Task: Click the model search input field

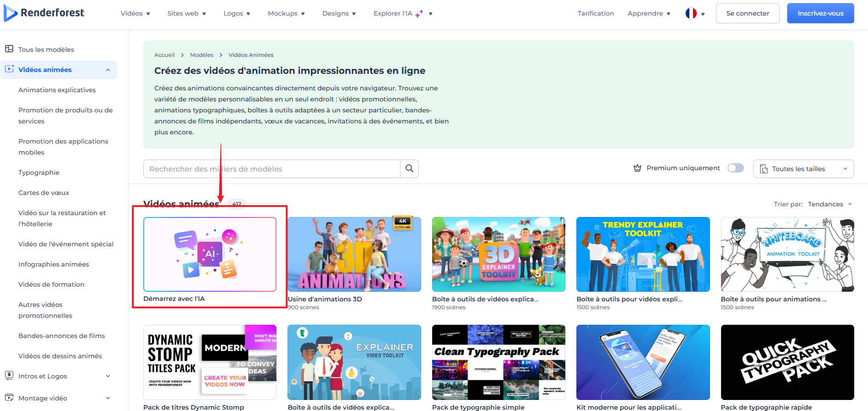Action: [271, 169]
